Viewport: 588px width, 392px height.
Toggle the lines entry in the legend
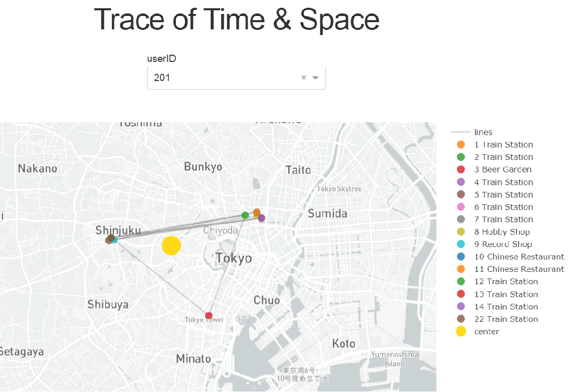coord(483,132)
